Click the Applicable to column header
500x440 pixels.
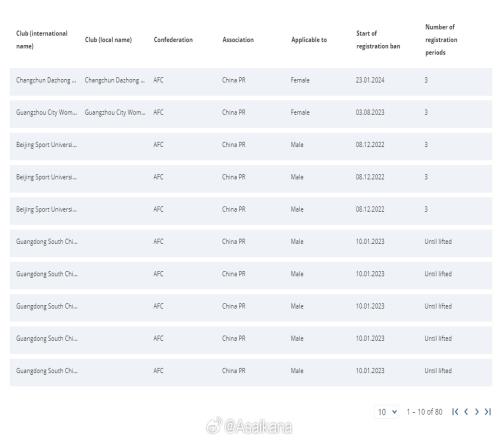309,40
